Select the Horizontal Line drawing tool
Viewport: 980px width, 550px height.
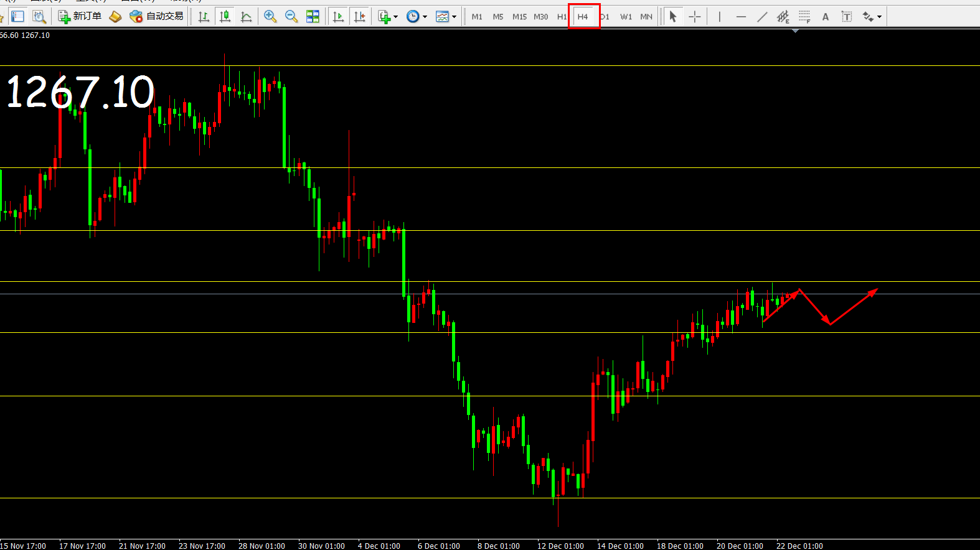pos(741,17)
